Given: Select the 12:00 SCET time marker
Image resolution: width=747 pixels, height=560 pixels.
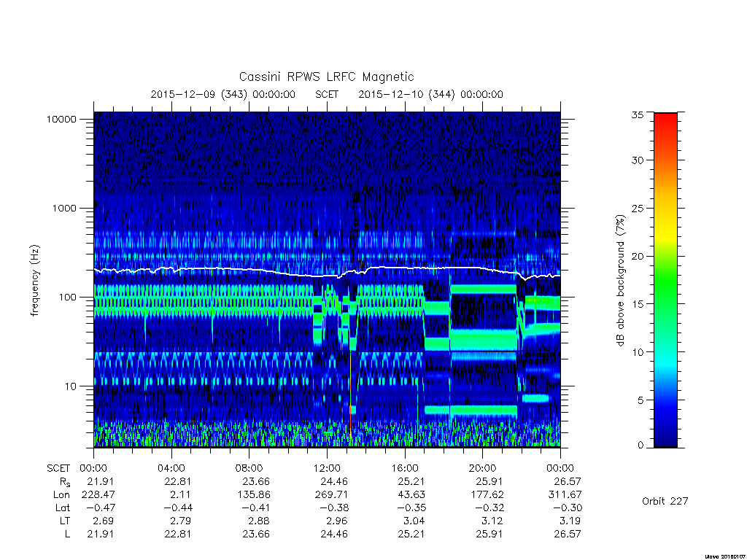Looking at the screenshot, I should (x=327, y=468).
